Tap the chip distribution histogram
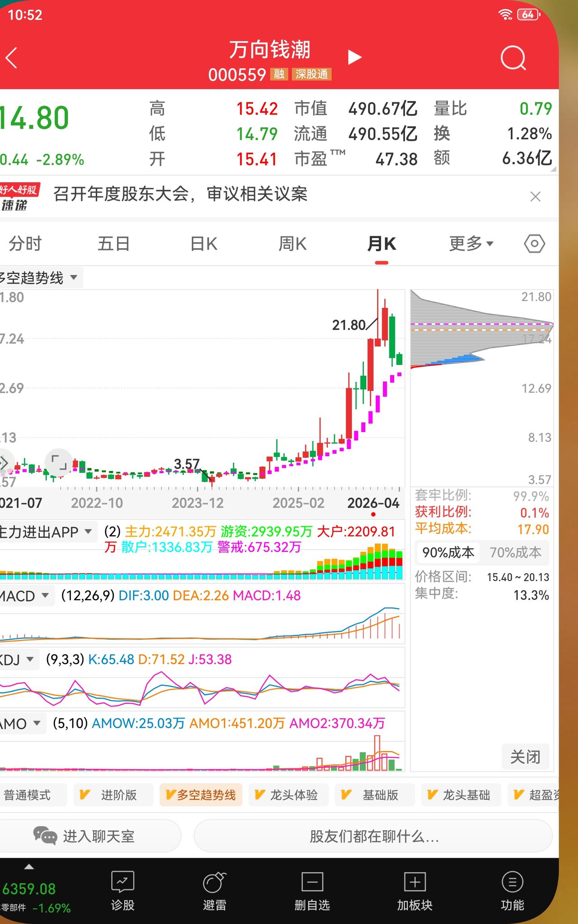Screen dimensions: 578x924 (481, 329)
